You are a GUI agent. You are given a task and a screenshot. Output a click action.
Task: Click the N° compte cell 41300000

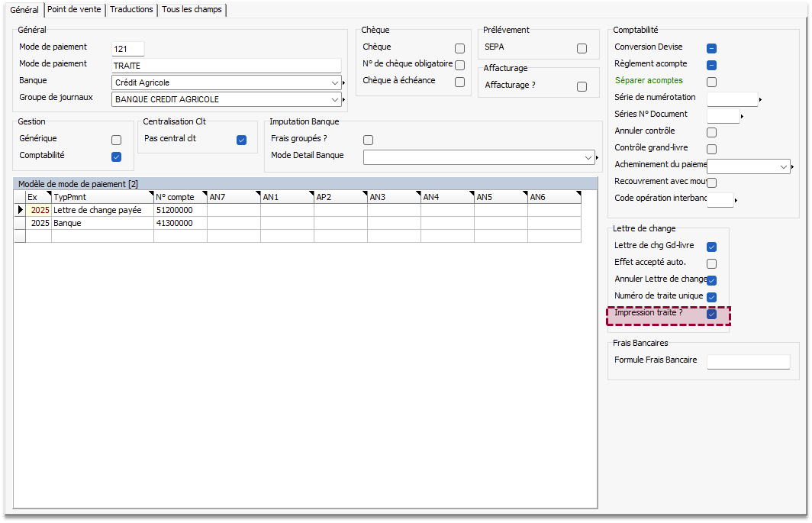click(179, 224)
